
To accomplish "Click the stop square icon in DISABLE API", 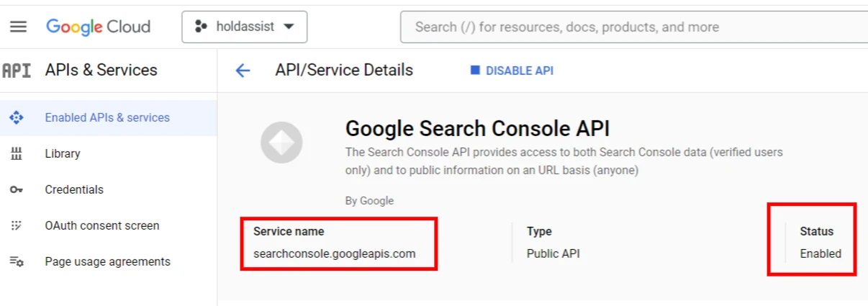I will [475, 71].
